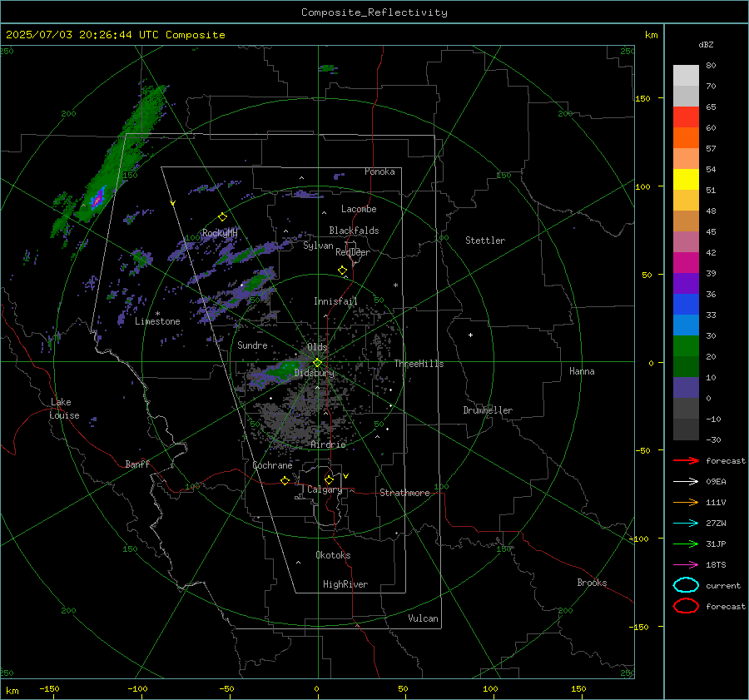Pick the purple 36-39 dBZ swatch
Viewport: 749px width, 700px height.
[x=686, y=284]
